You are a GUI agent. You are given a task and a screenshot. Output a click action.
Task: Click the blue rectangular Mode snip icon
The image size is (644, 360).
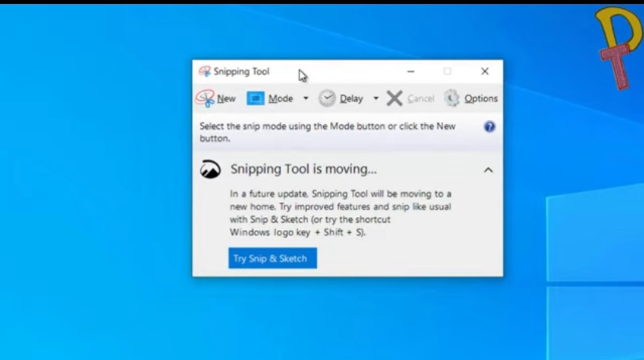coord(255,98)
